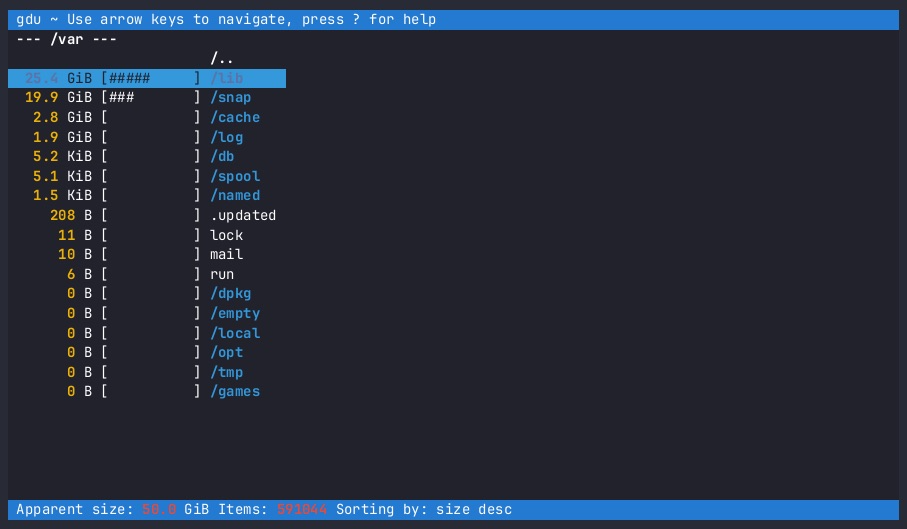Screen dimensions: 907x529
Task: Select the /lib directory row
Action: (227, 78)
